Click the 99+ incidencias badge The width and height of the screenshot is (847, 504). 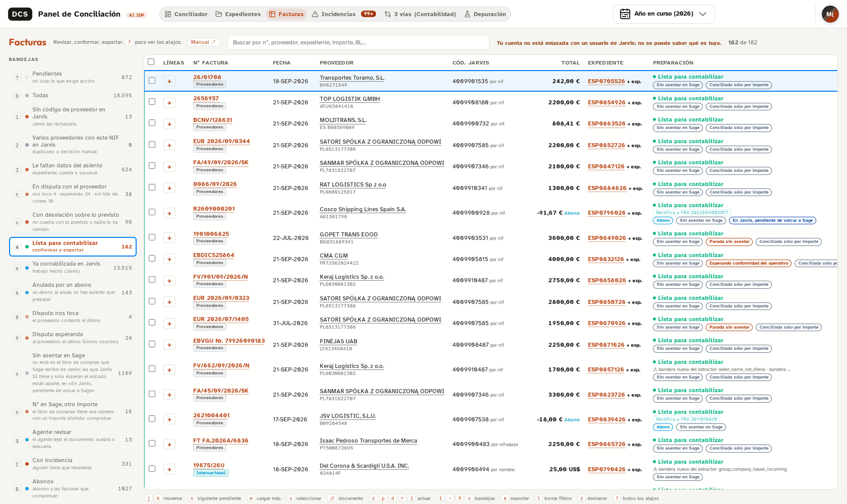pyautogui.click(x=369, y=14)
